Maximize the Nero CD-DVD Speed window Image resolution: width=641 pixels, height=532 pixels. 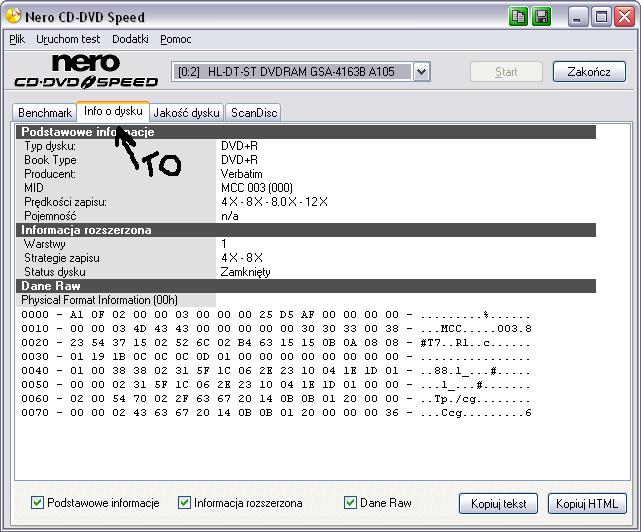click(601, 17)
